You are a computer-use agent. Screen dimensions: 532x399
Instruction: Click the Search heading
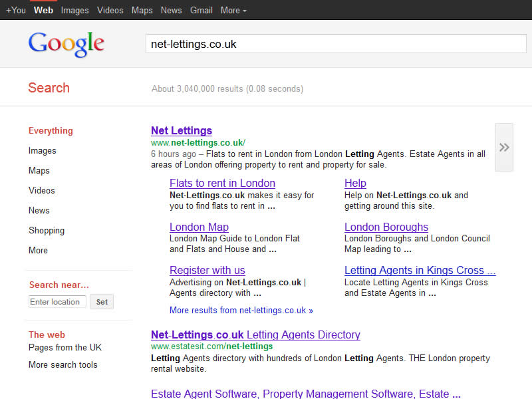tap(49, 88)
